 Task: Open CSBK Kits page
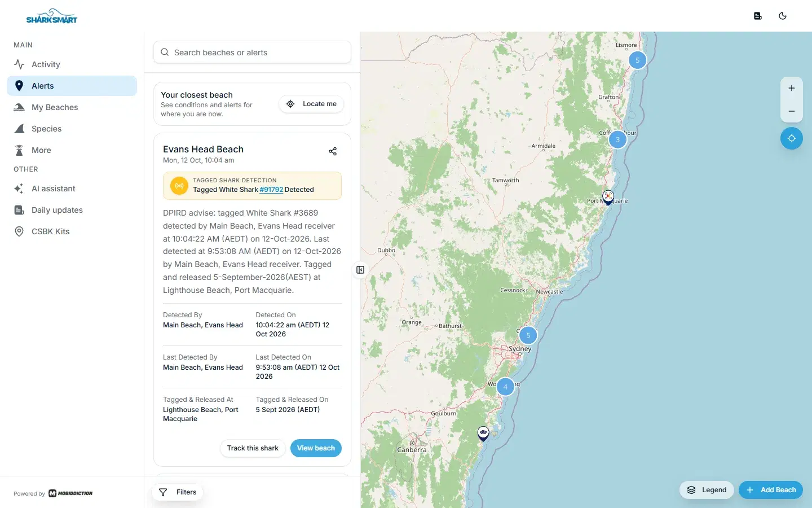point(72,231)
